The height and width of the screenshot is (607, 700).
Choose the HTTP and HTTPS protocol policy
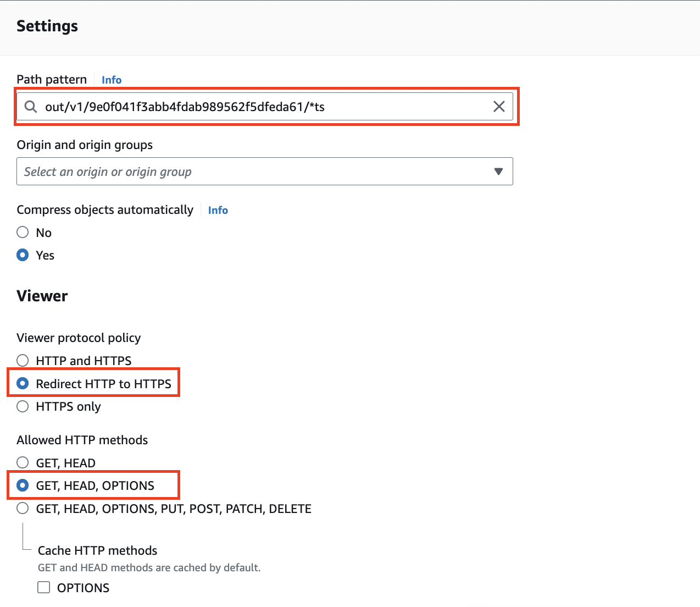(x=23, y=361)
